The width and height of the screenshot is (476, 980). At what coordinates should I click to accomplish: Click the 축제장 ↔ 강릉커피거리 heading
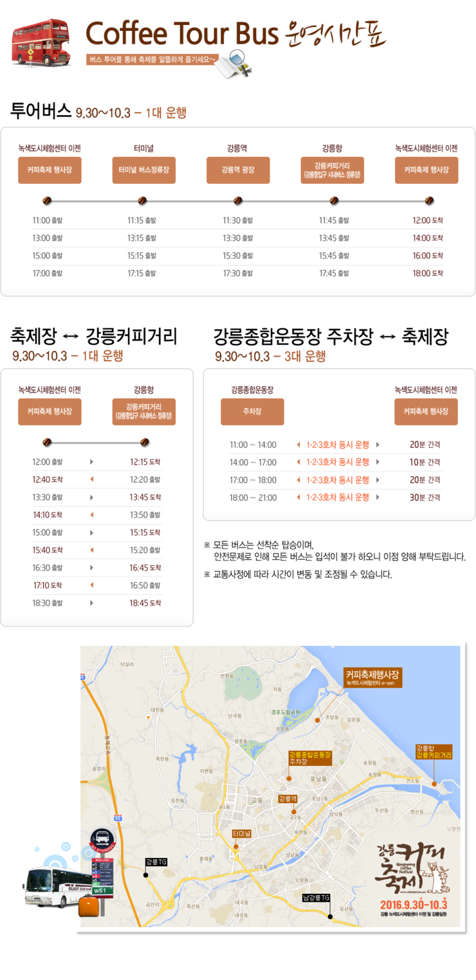pyautogui.click(x=94, y=336)
